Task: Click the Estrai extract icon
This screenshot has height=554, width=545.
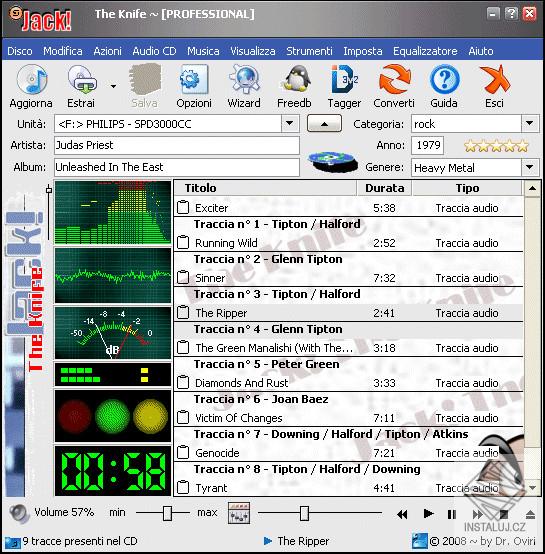Action: click(x=82, y=80)
